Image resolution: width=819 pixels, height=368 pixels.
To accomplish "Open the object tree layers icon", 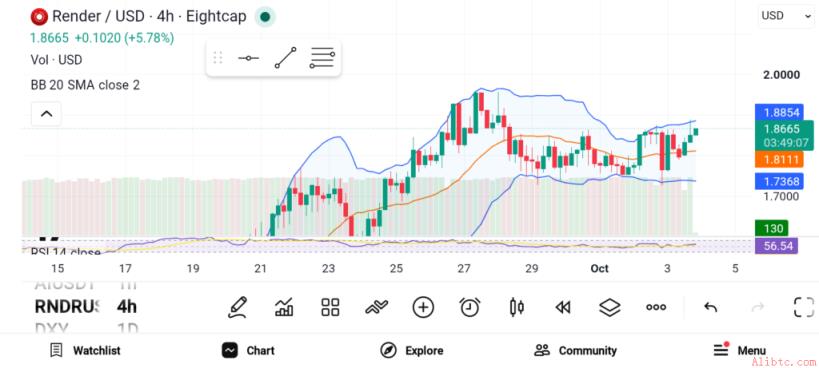I will coord(610,307).
